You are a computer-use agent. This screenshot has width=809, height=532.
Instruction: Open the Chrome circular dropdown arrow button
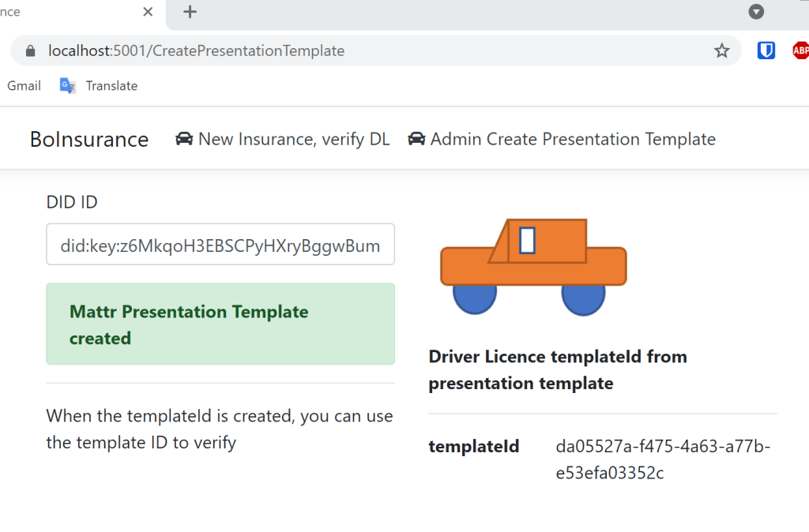756,12
